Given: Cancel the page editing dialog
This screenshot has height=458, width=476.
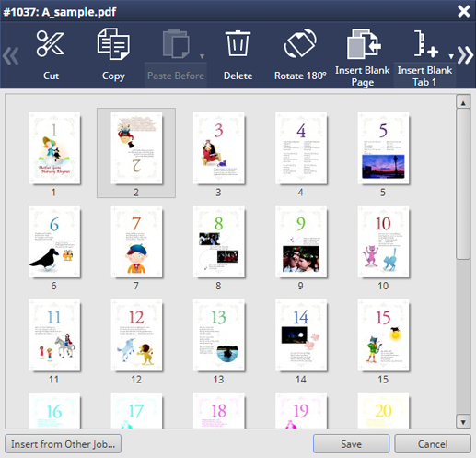Looking at the screenshot, I should pos(433,444).
